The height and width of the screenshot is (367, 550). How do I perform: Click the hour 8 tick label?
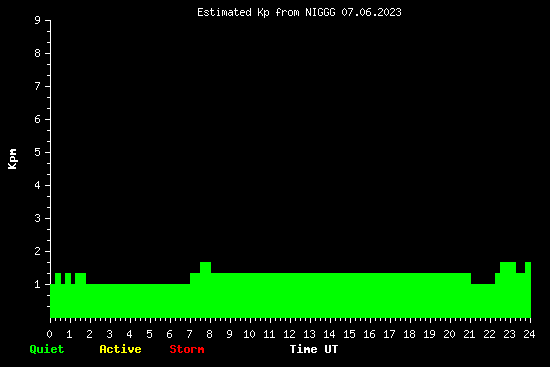(x=209, y=334)
